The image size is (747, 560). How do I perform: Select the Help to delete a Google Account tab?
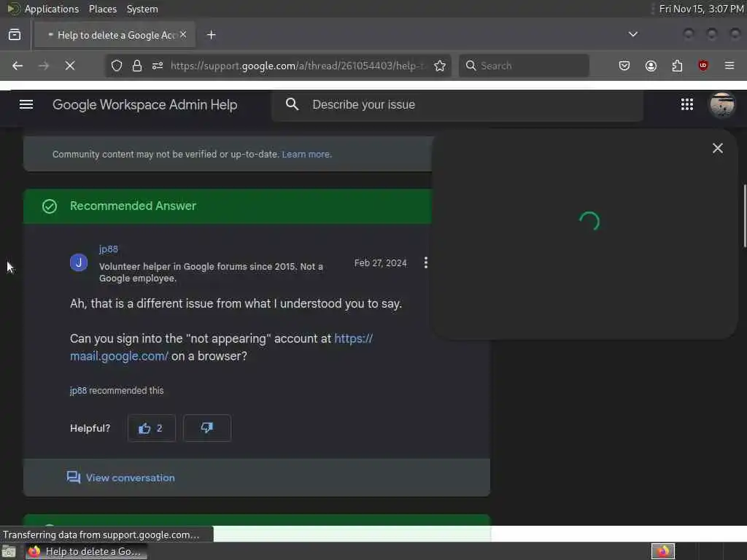click(115, 35)
